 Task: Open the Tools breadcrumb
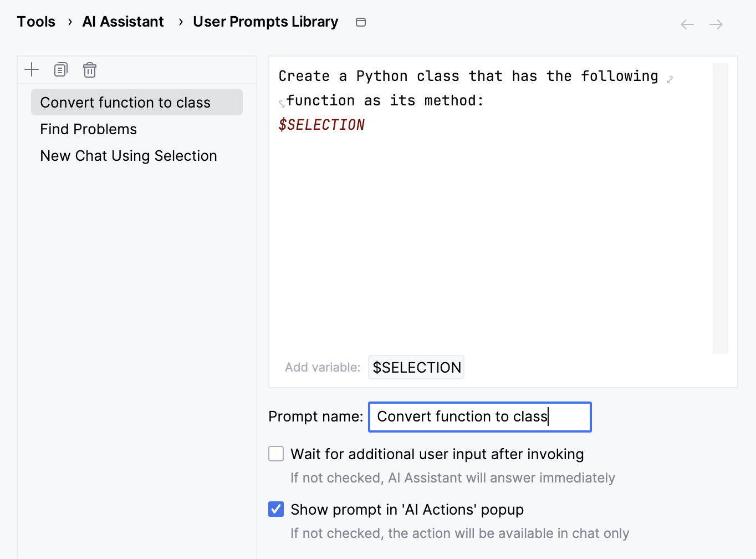pos(35,21)
